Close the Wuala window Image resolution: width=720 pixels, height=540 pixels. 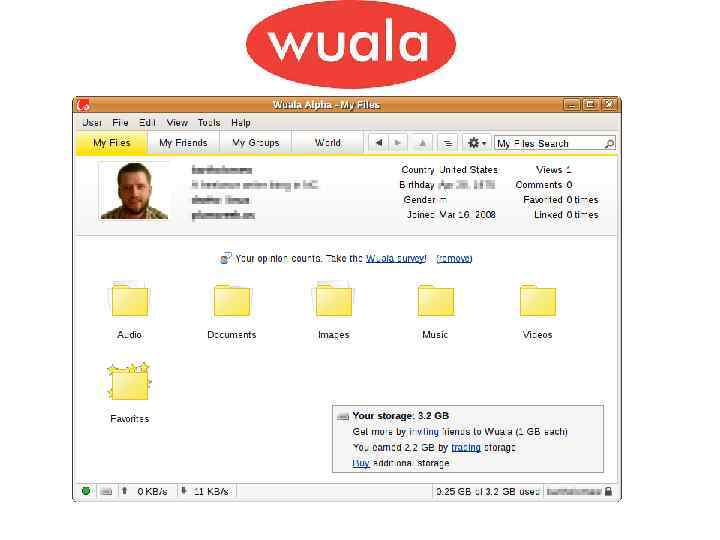(x=609, y=105)
